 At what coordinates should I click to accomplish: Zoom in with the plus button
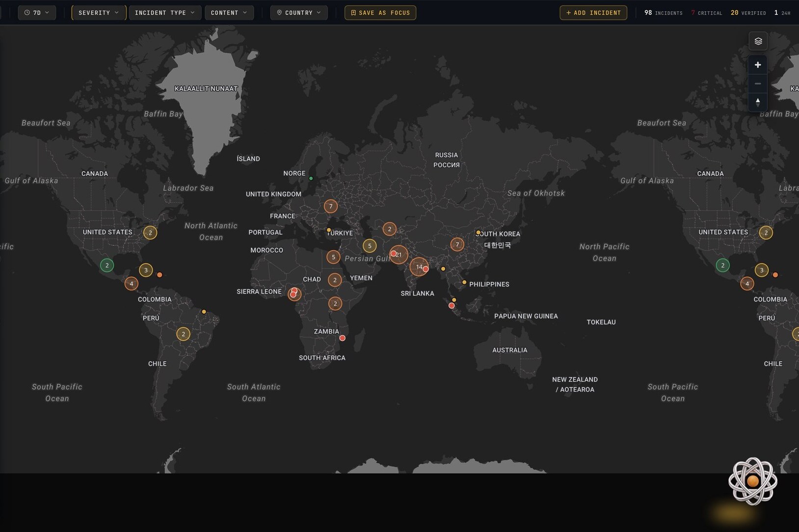[758, 65]
